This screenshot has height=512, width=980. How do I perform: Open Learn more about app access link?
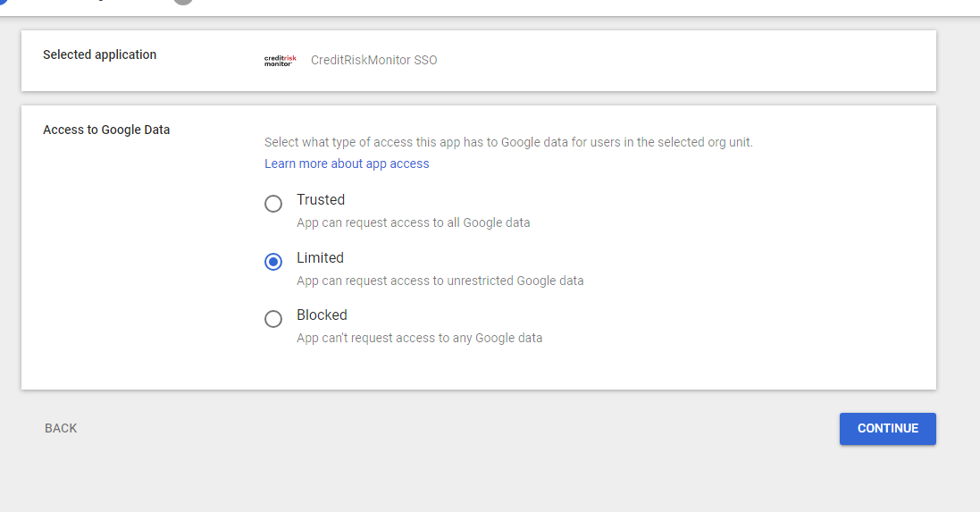pos(347,164)
